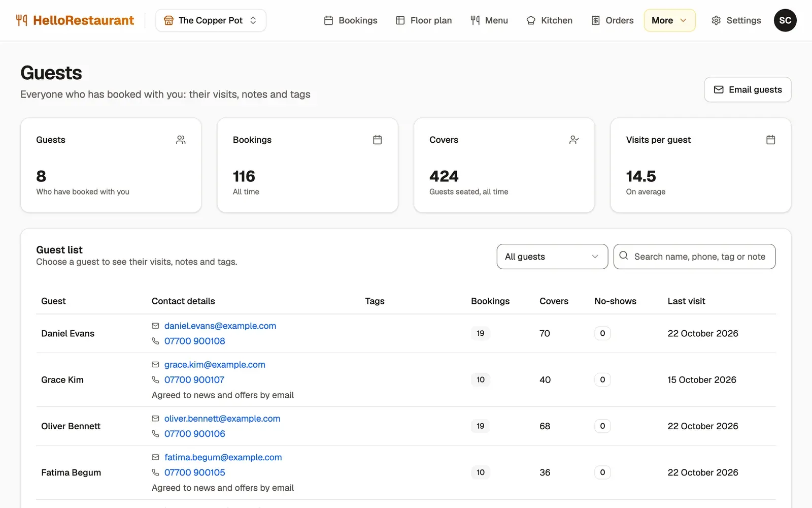Click the envelope icon beside Fatima Begum's email
The image size is (812, 508).
tap(155, 457)
